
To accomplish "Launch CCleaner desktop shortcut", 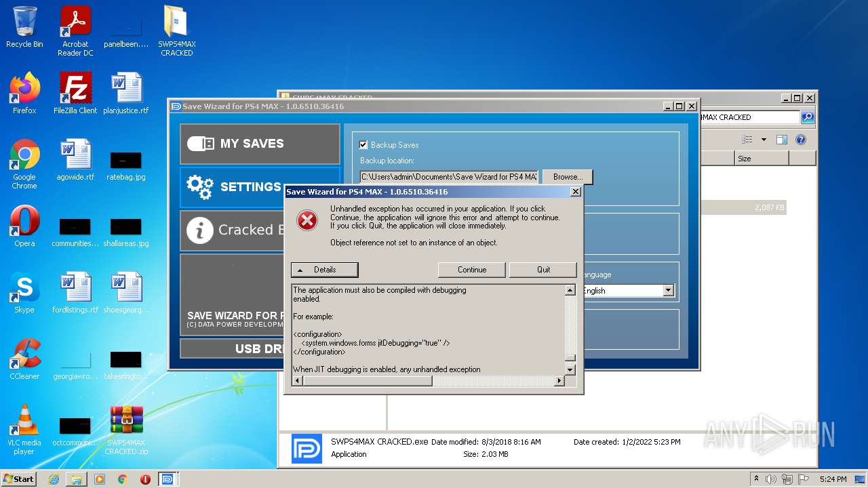I will point(24,359).
